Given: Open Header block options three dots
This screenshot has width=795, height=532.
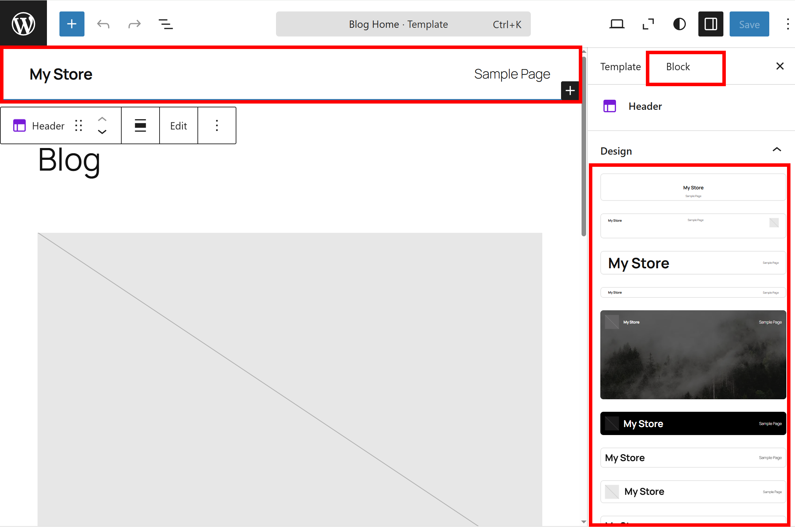Looking at the screenshot, I should tap(217, 125).
